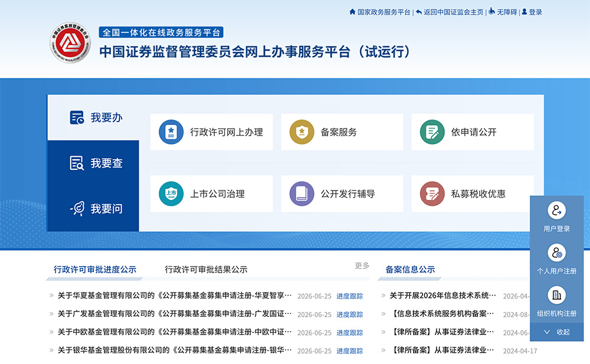Screen dimensions: 590x364
Task: Click the 我要问 headset icon
Action: 77,208
